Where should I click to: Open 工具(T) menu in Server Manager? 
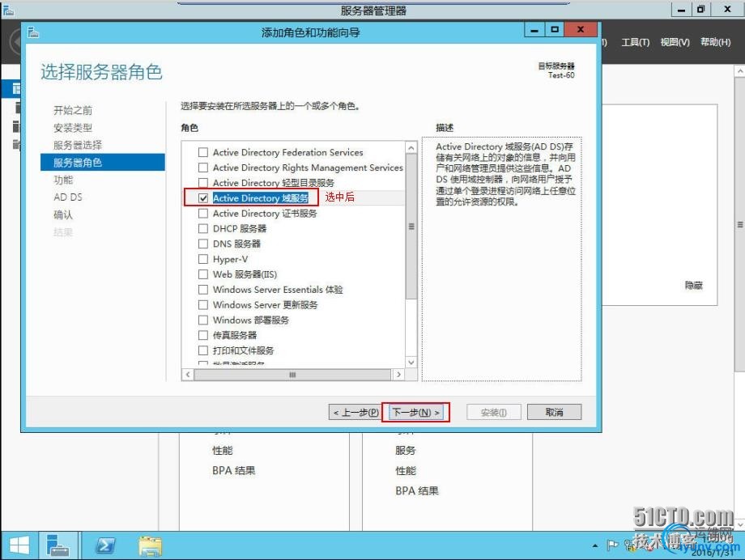coord(635,42)
